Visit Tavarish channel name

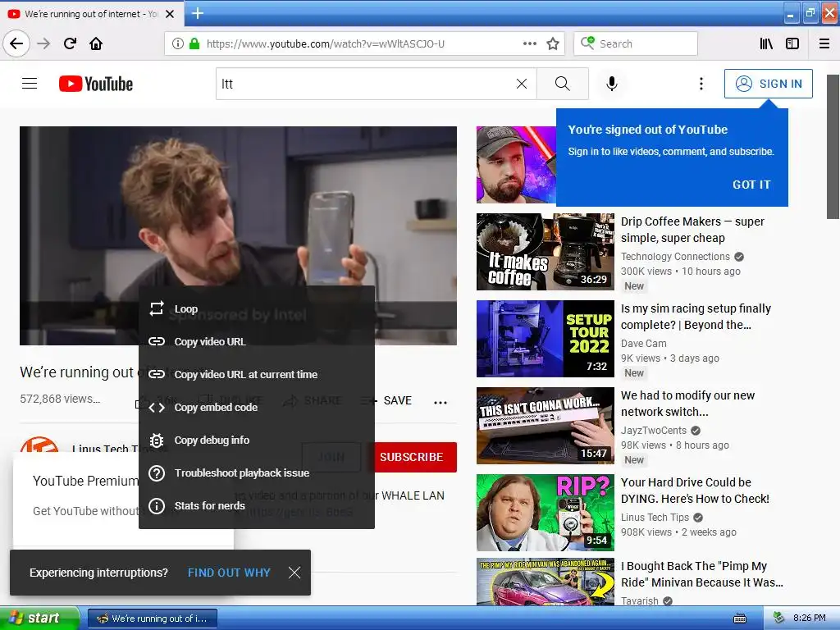pos(640,600)
